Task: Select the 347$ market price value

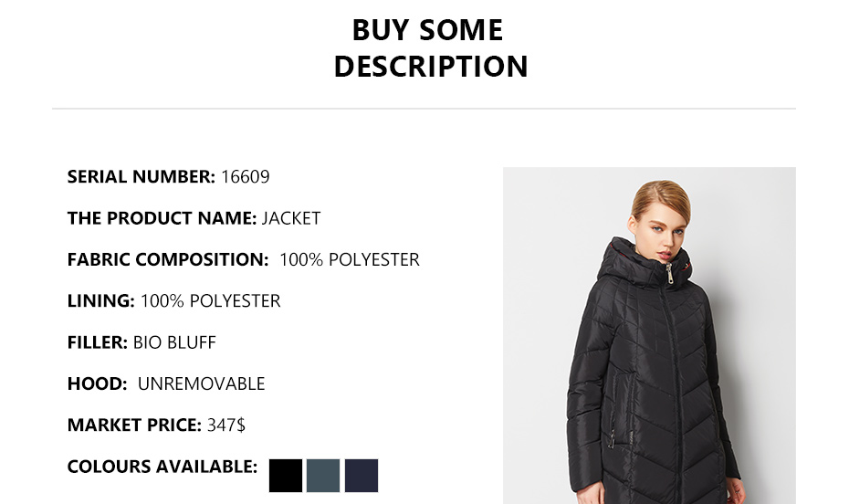Action: click(226, 425)
